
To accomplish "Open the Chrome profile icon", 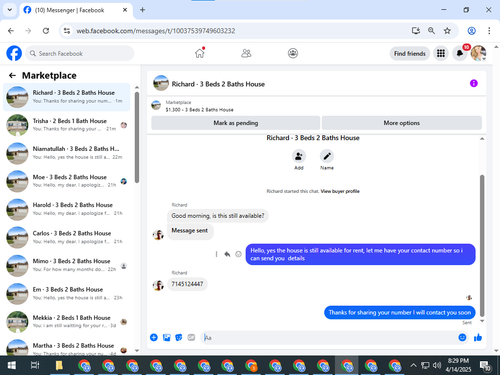I will pyautogui.click(x=471, y=31).
